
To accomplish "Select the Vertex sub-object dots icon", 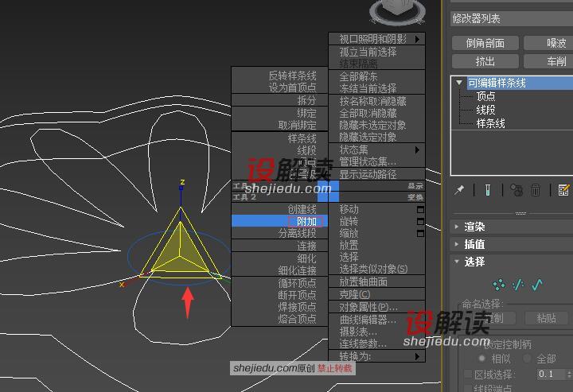I will 499,285.
